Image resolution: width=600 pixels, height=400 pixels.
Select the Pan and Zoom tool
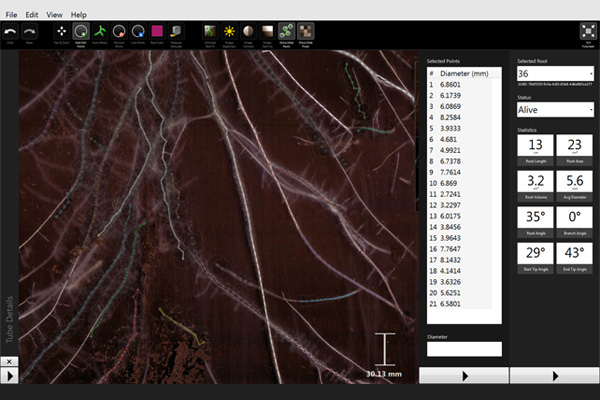point(60,32)
